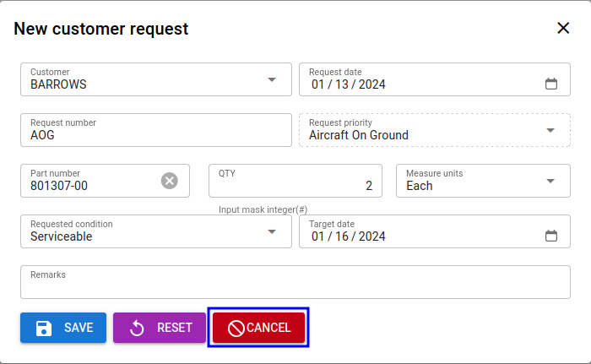Click into the QTY field
This screenshot has height=364, width=591.
coord(295,185)
